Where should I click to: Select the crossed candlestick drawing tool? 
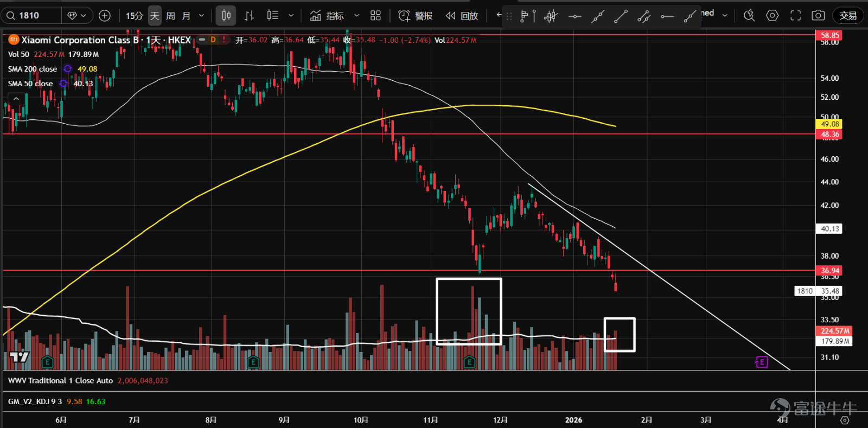point(551,16)
